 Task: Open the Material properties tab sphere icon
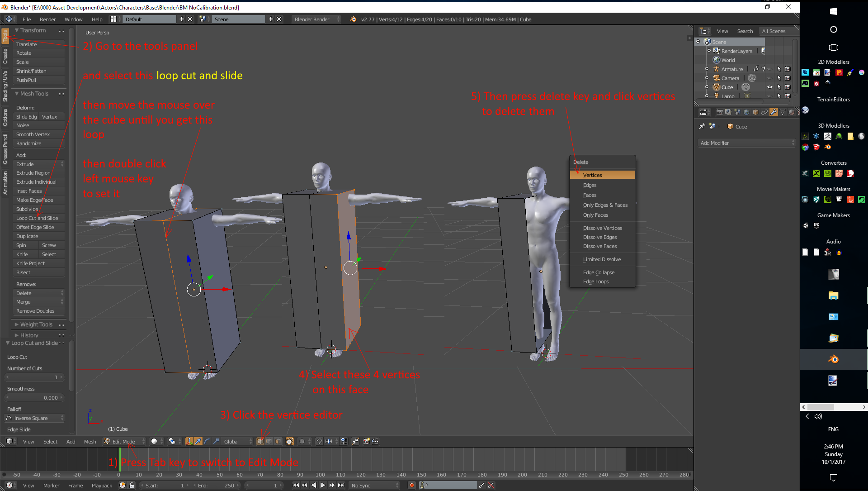coord(792,112)
